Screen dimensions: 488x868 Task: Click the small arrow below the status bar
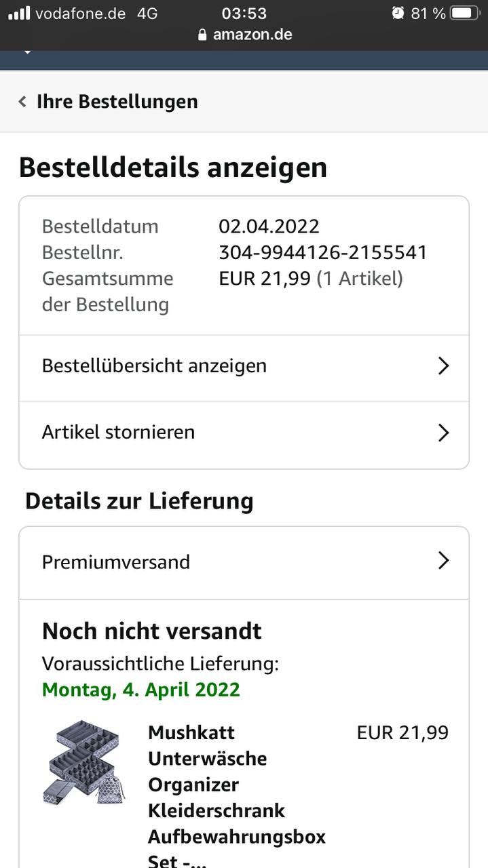[27, 52]
